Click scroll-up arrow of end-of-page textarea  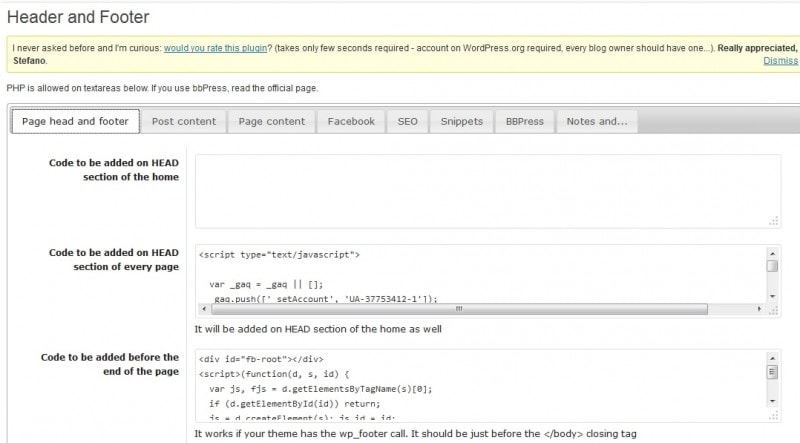(x=772, y=358)
